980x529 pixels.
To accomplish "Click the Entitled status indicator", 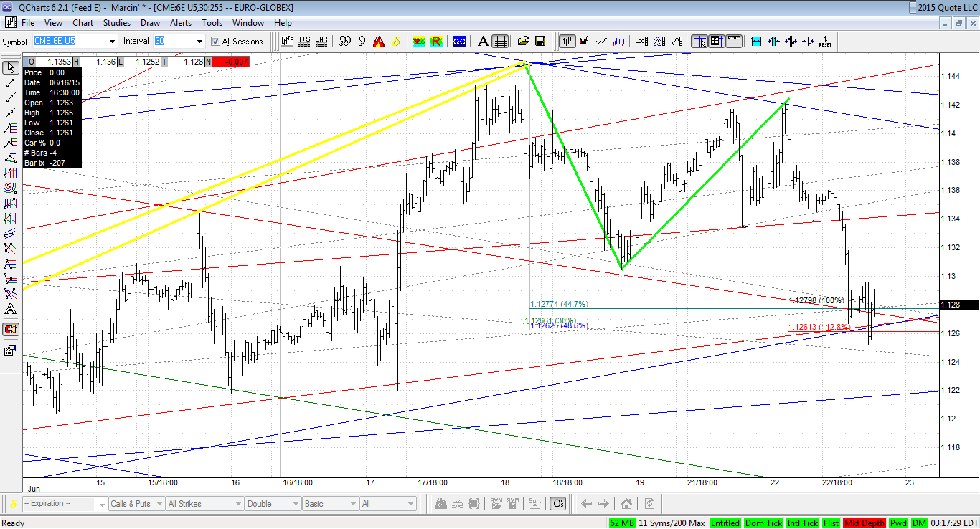I will [x=725, y=523].
